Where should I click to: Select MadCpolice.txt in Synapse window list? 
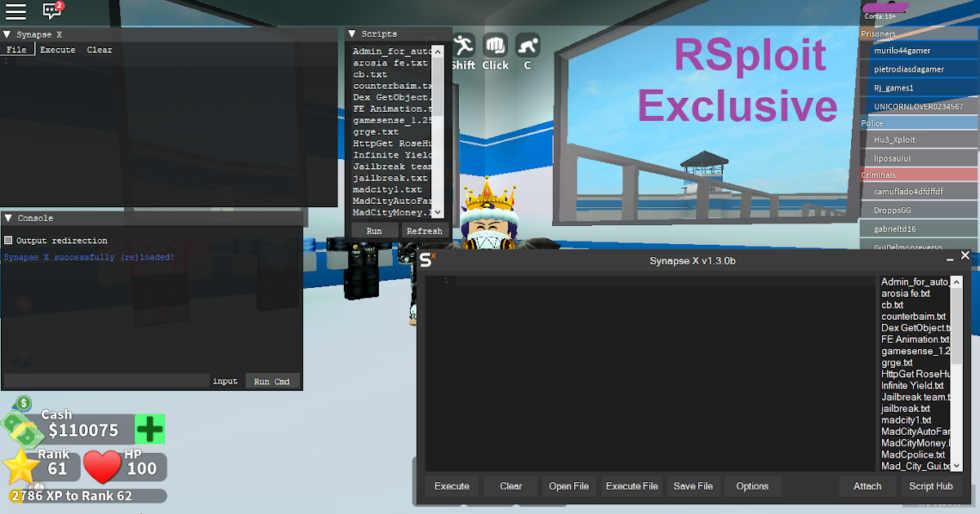913,454
